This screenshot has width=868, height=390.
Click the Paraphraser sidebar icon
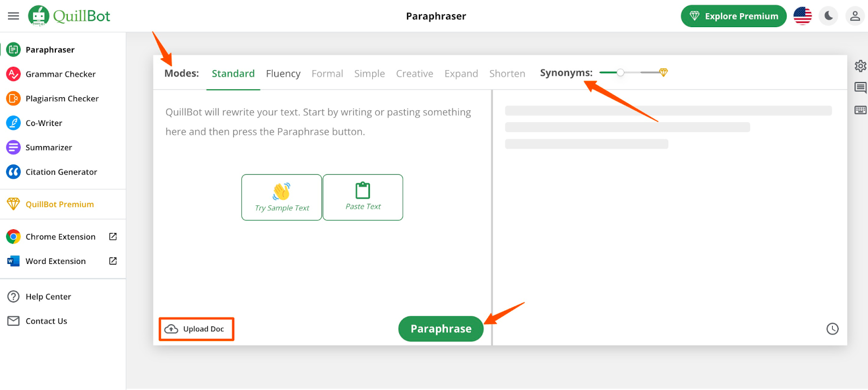coord(14,49)
